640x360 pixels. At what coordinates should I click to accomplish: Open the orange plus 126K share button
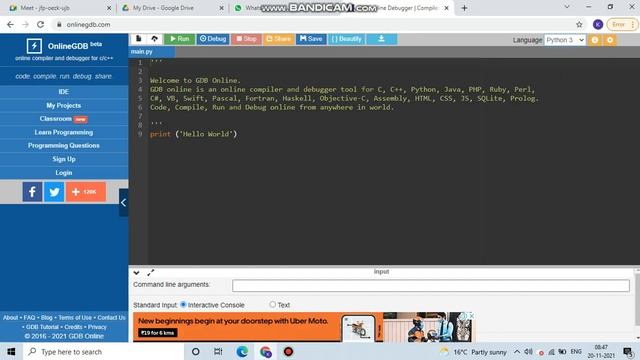pos(86,192)
